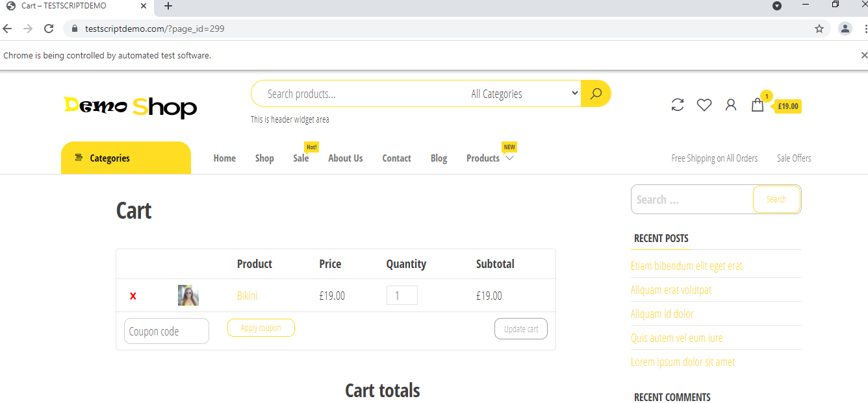Viewport: 868px width, 403px height.
Task: Click the Free Shipping on All Orders link
Action: [x=715, y=158]
